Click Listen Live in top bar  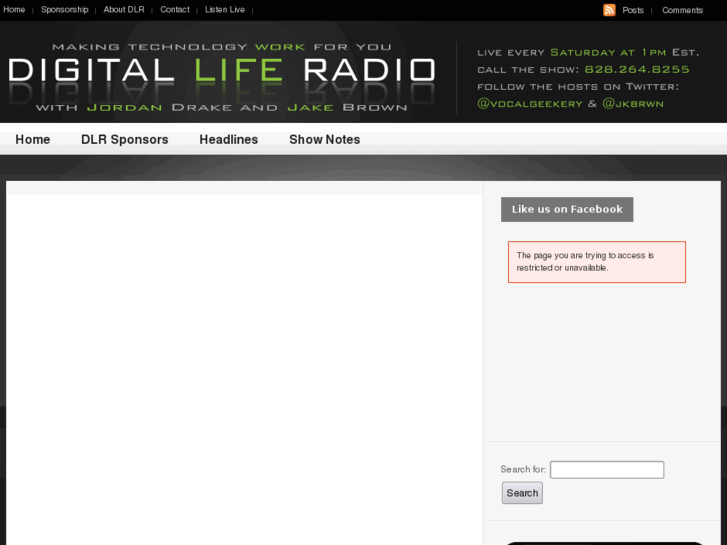tap(225, 9)
